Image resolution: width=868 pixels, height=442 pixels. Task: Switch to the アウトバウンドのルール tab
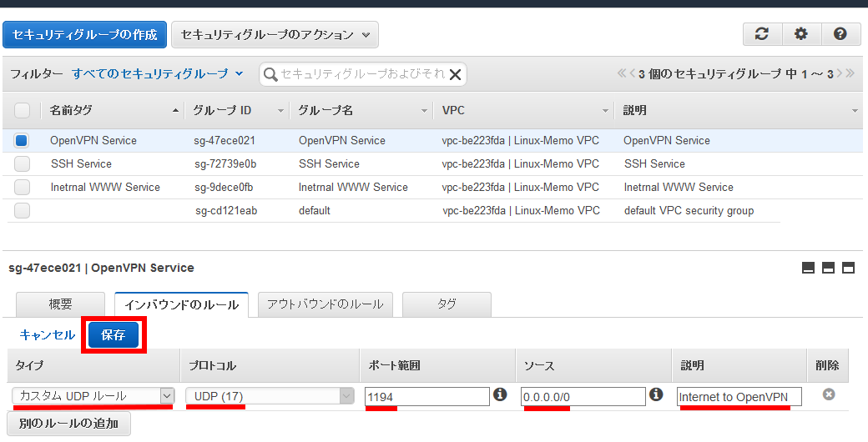tap(325, 304)
